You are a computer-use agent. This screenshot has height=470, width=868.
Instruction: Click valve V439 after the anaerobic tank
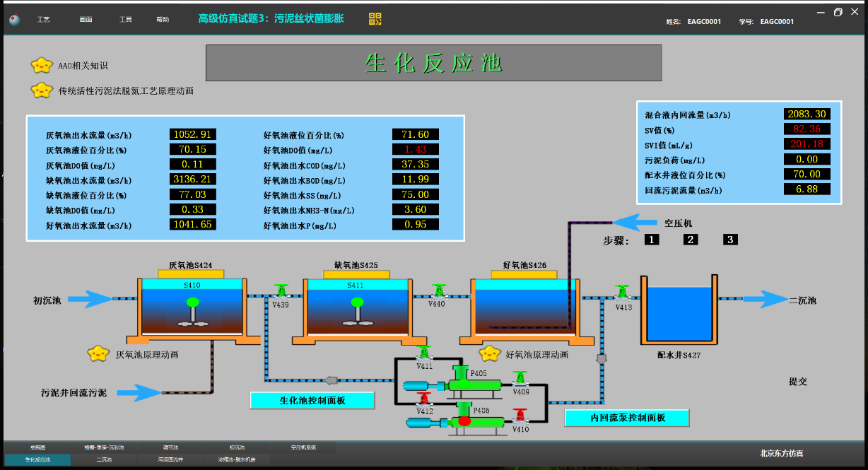point(281,291)
